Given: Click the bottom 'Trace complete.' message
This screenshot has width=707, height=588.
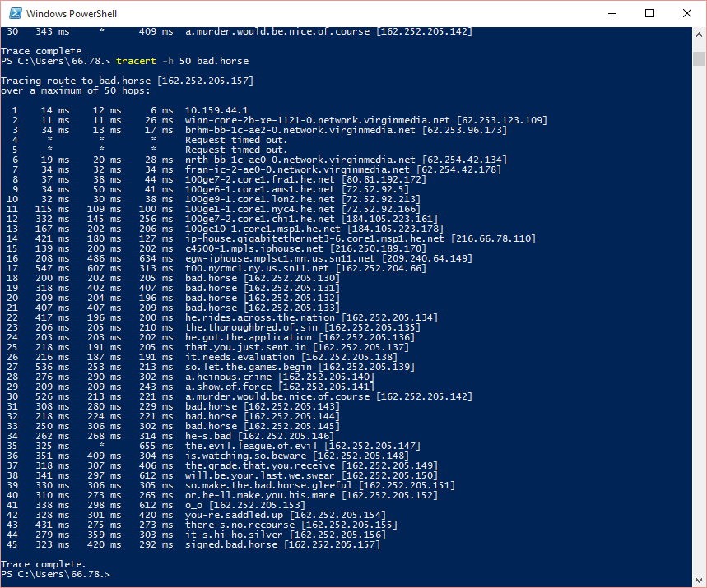Looking at the screenshot, I should (43, 565).
